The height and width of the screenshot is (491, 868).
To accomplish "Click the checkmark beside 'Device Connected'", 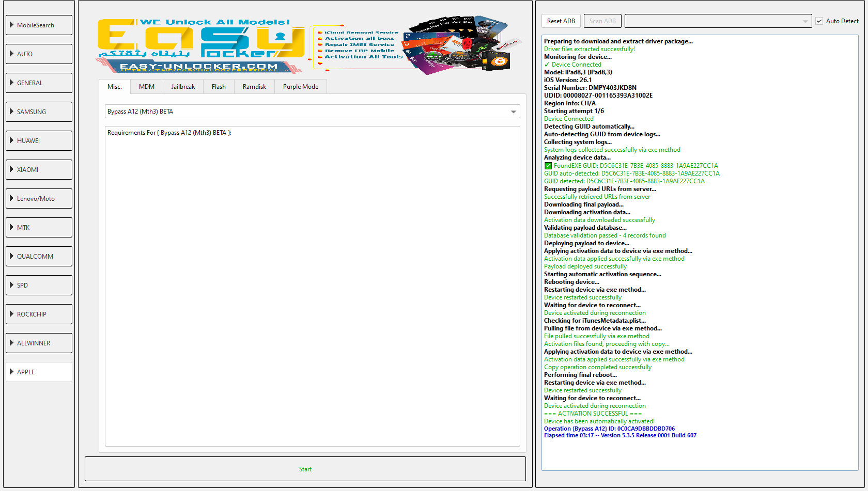I will [547, 65].
